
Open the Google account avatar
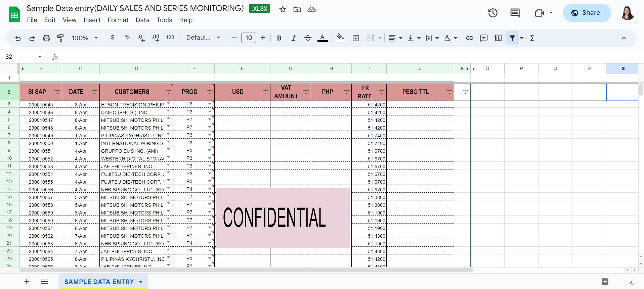click(x=627, y=13)
